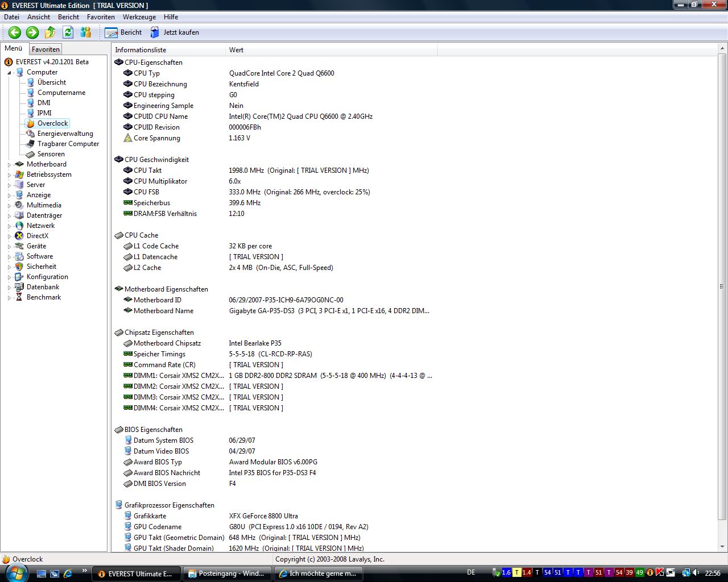728x582 pixels.
Task: Click Jetzt kaufen in the toolbar
Action: 175,32
